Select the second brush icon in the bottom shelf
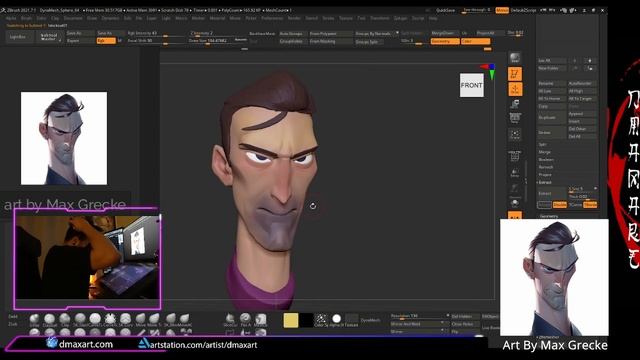 pyautogui.click(x=49, y=319)
